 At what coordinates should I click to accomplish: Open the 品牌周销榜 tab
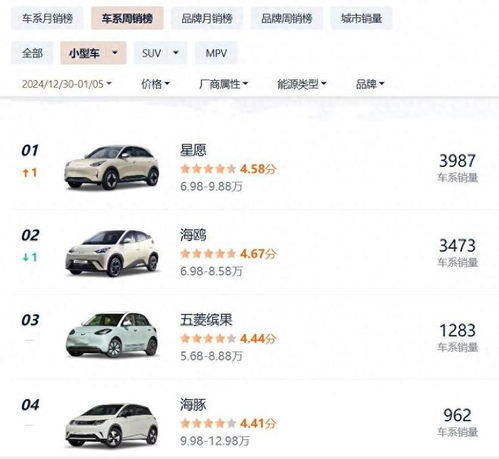(287, 18)
